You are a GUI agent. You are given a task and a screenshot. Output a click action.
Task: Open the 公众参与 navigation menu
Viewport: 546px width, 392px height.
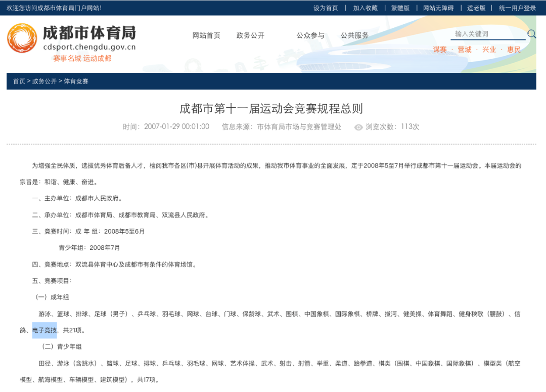[310, 35]
